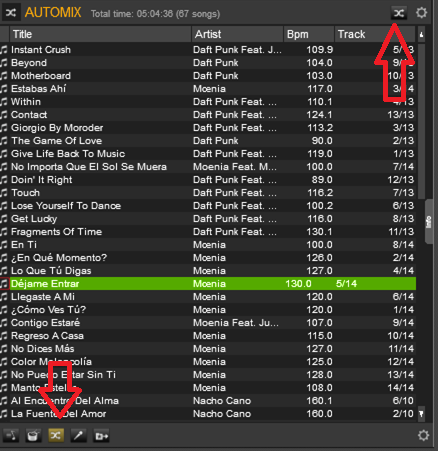Click the 14/14 track value for Manto Estelar
This screenshot has height=452, width=438.
tap(400, 388)
